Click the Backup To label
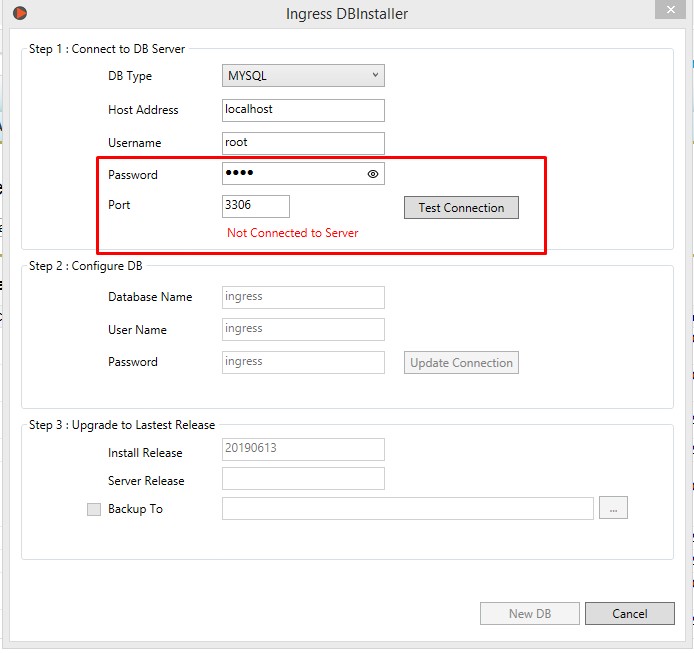 (135, 509)
